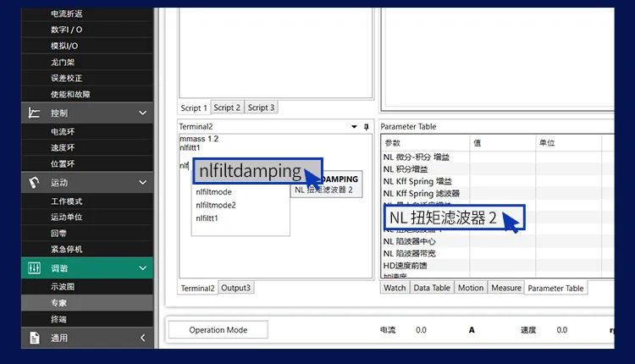This screenshot has height=364, width=635.
Task: Open 工作模式 under 运动
Action: tap(87, 201)
